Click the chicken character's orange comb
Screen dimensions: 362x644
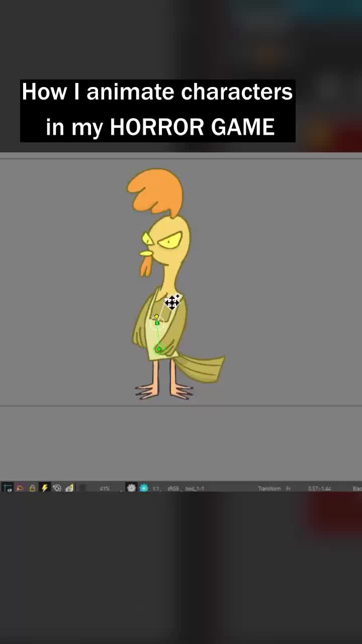pos(155,191)
